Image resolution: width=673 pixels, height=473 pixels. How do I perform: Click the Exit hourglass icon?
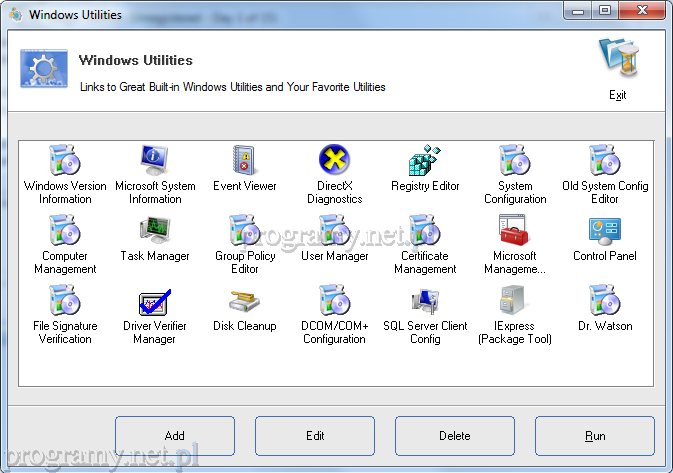point(618,62)
